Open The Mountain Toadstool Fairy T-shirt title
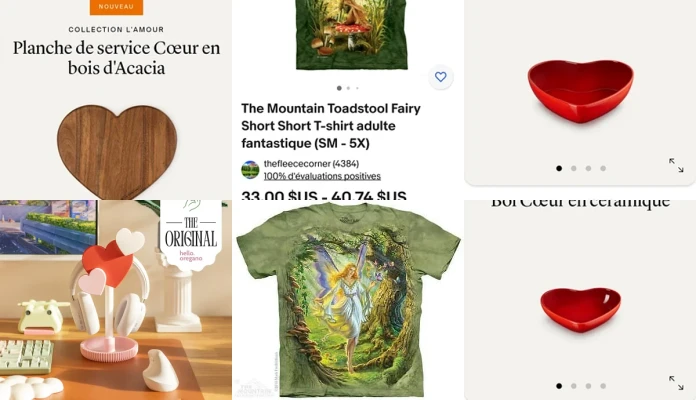Image resolution: width=696 pixels, height=400 pixels. 331,126
